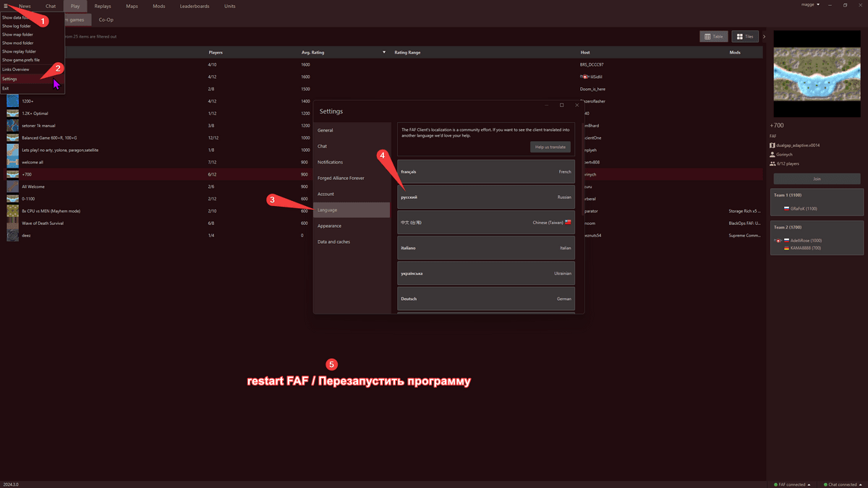This screenshot has width=868, height=488.
Task: Open Data and caches settings section
Action: [x=352, y=241]
